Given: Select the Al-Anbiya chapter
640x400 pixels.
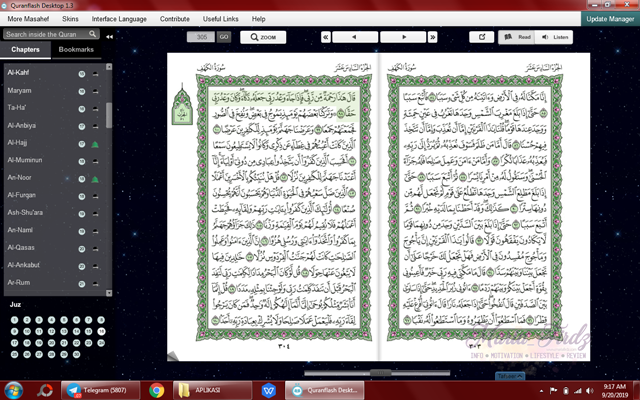Looking at the screenshot, I should pos(22,125).
